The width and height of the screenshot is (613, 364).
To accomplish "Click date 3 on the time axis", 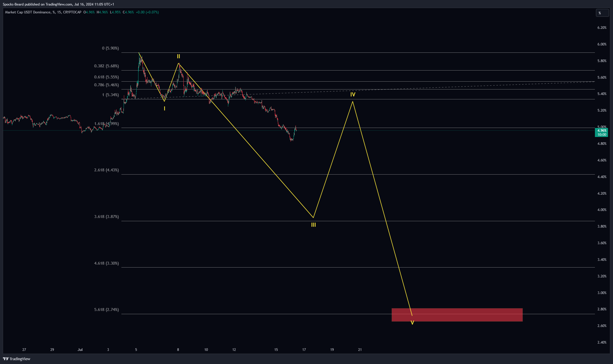I will pos(108,350).
